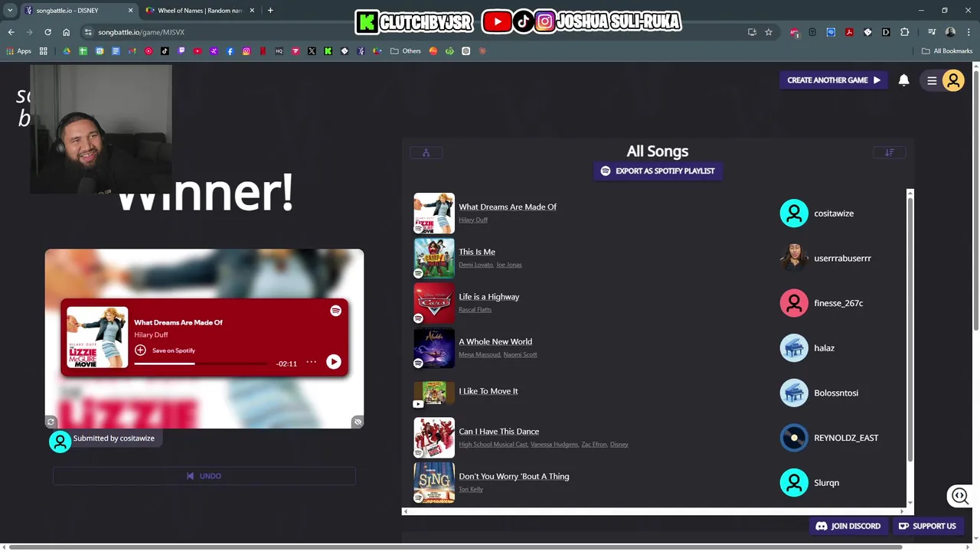Click Create Another Game button
980x551 pixels.
pyautogui.click(x=834, y=80)
